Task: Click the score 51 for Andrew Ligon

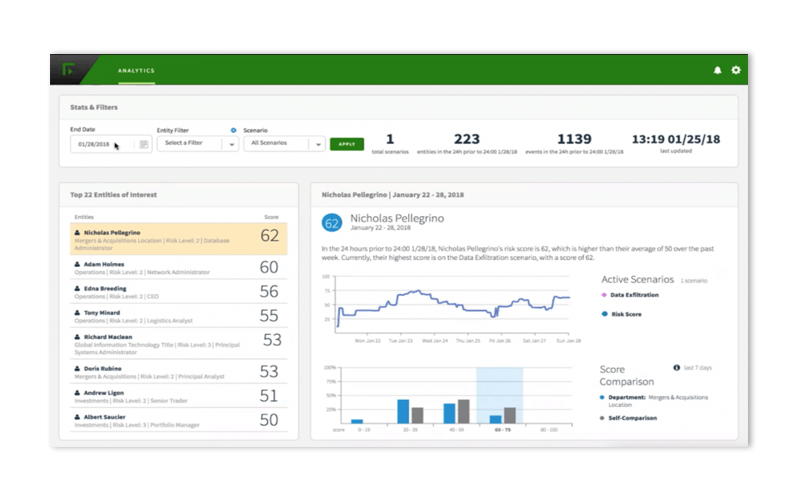Action: click(269, 396)
